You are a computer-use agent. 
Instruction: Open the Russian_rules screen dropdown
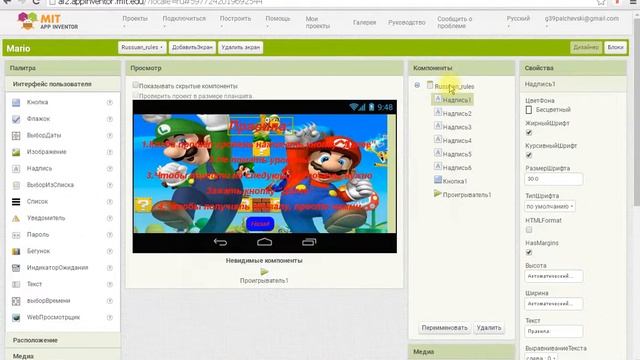coord(142,48)
